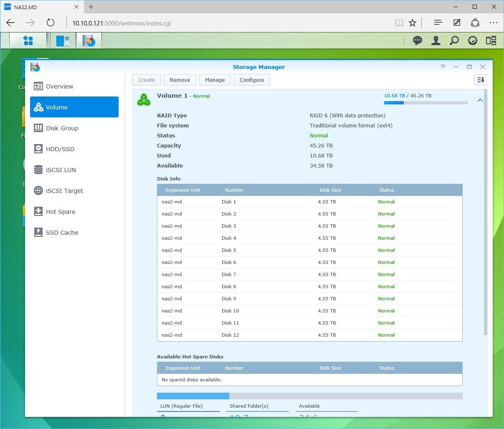The width and height of the screenshot is (504, 429).
Task: Open browser reading view icon
Action: [x=399, y=23]
